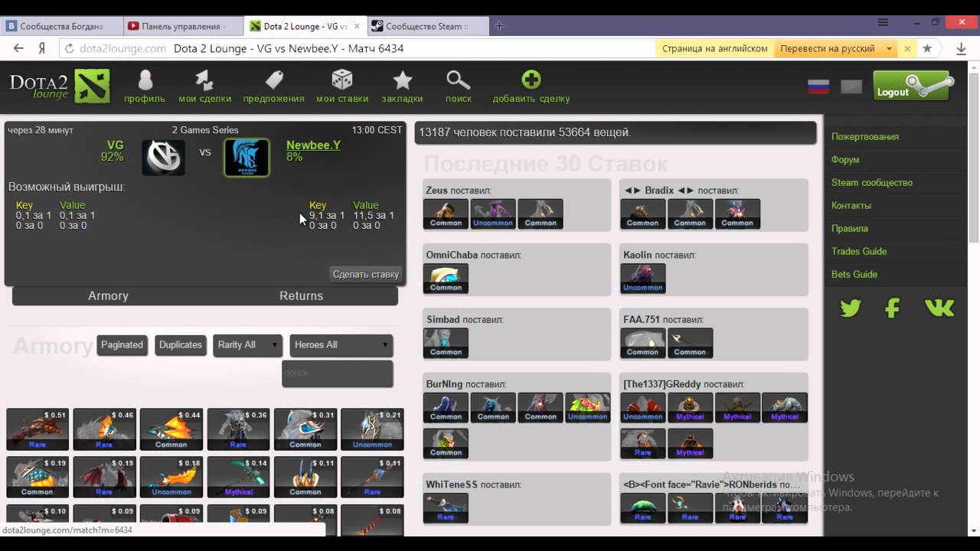Open Newbee.Y team link
Image resolution: width=980 pixels, height=551 pixels.
pos(313,145)
